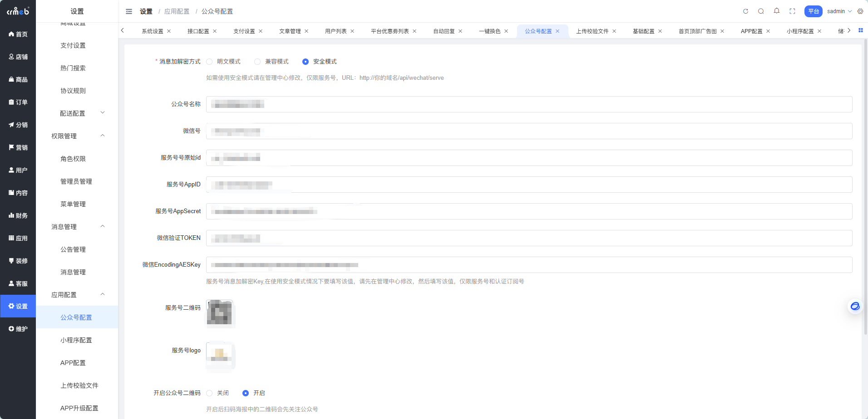This screenshot has height=419, width=868.
Task: Open the 内容 sidebar section
Action: pos(18,193)
